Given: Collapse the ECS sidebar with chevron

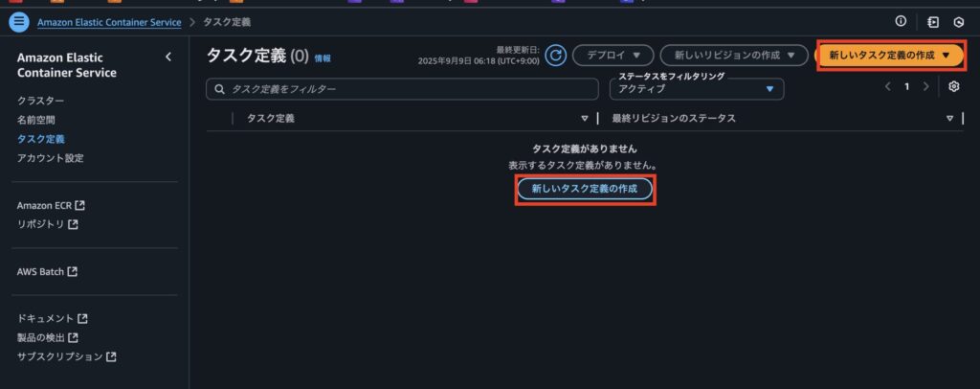Looking at the screenshot, I should pyautogui.click(x=168, y=57).
